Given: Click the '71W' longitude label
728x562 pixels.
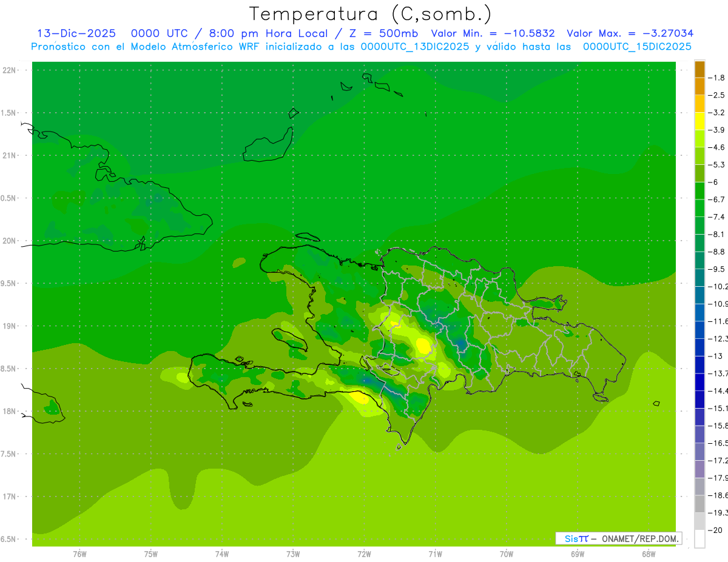Looking at the screenshot, I should click(x=435, y=554).
